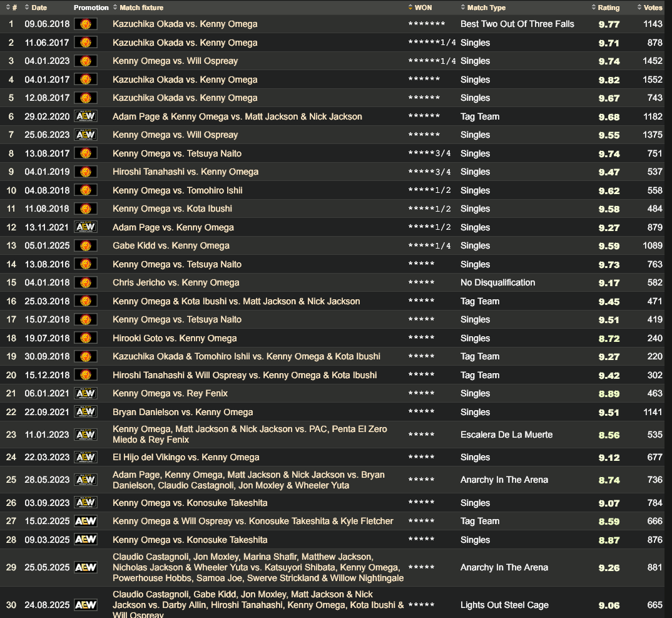Open Omega vs. Takeshita match from 03.09.2023
Viewport: 672px width, 618px height.
point(190,503)
